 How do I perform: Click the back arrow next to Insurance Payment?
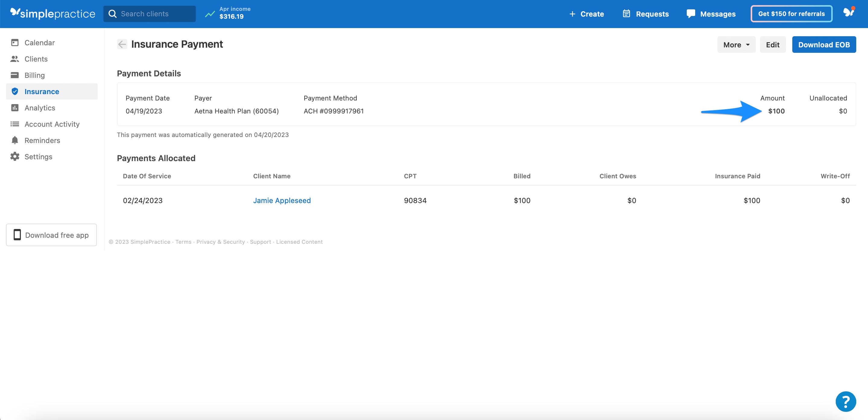[122, 44]
